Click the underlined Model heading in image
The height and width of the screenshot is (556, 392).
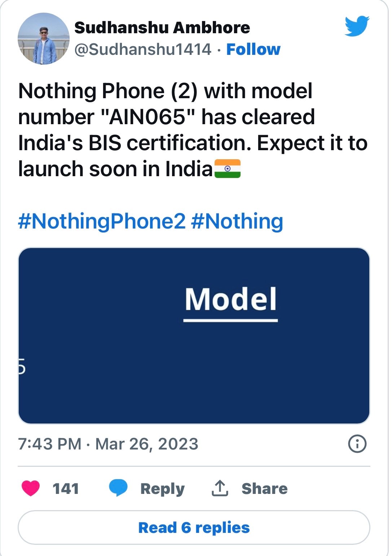tap(230, 300)
